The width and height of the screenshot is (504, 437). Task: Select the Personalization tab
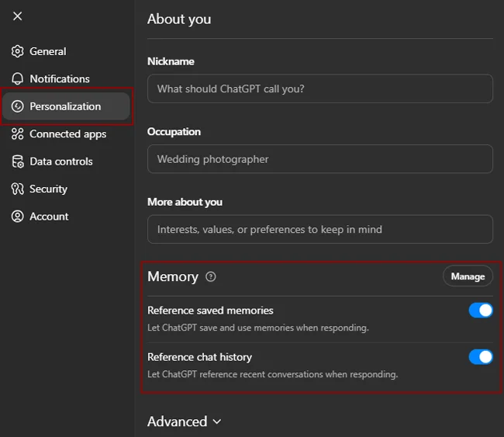66,106
